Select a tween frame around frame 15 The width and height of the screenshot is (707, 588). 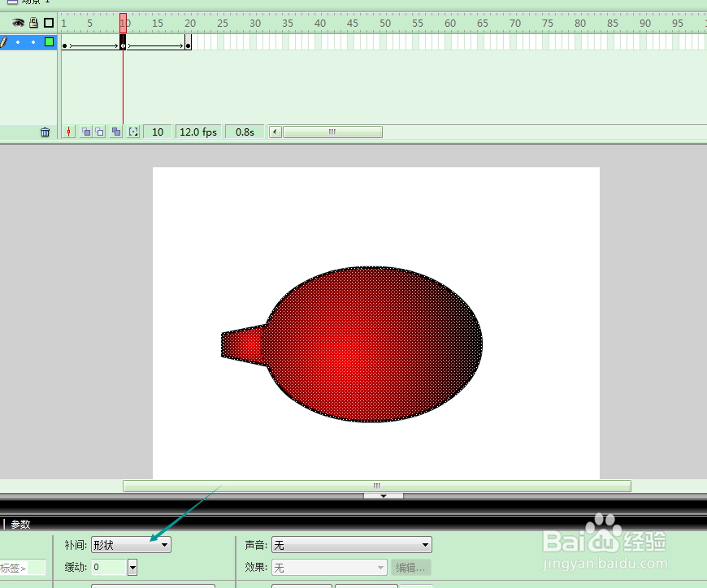pyautogui.click(x=155, y=43)
